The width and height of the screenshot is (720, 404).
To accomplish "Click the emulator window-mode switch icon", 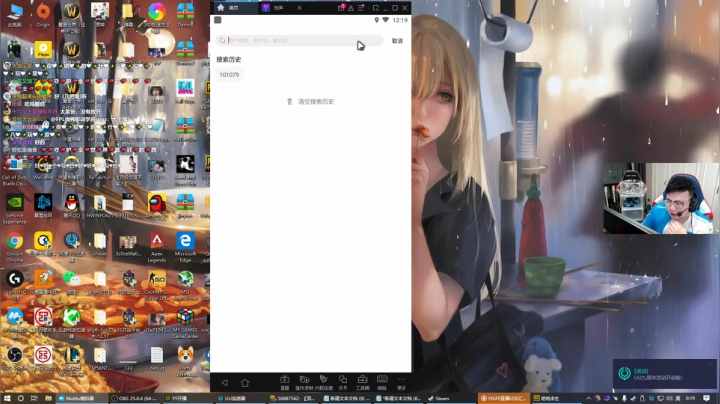I will pos(376,8).
